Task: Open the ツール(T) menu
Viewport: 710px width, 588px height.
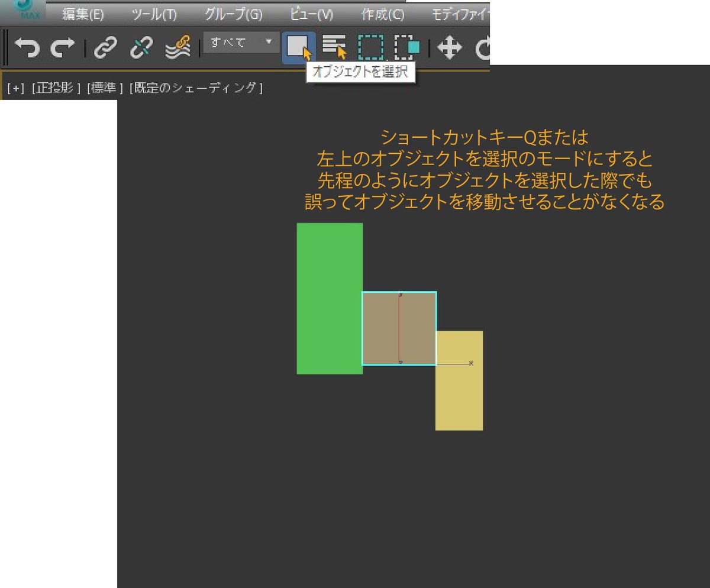Action: tap(154, 14)
